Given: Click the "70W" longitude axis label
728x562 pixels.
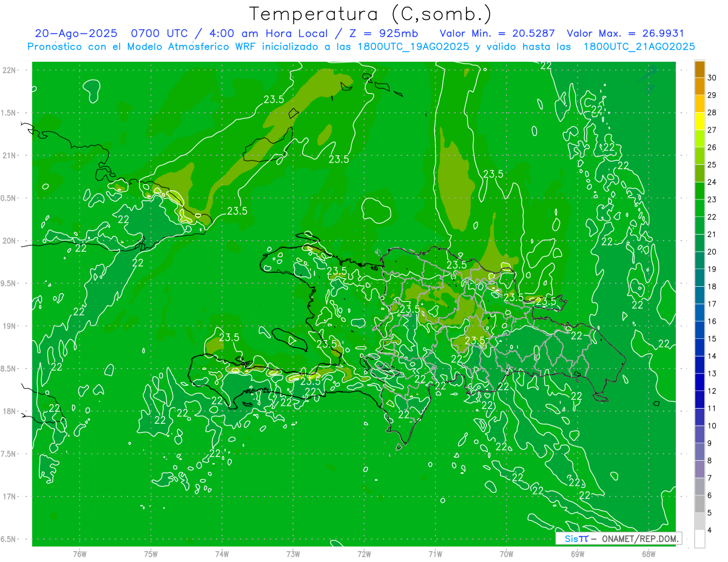Looking at the screenshot, I should [507, 554].
